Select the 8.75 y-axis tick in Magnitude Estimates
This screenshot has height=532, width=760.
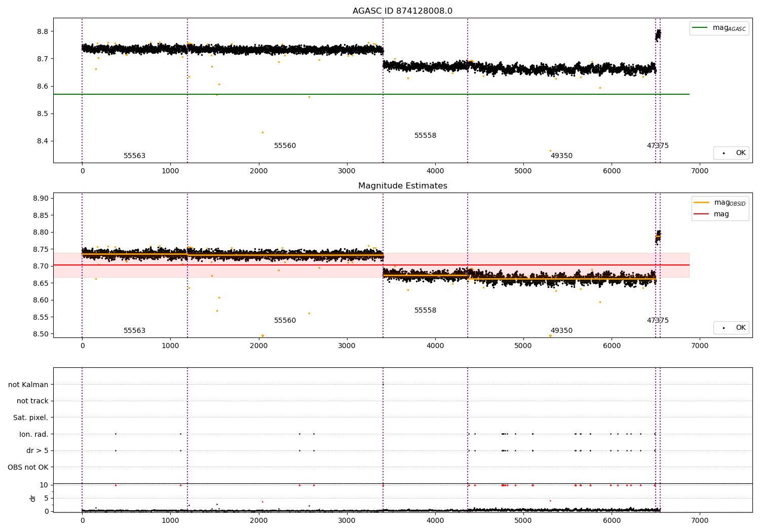[x=41, y=249]
